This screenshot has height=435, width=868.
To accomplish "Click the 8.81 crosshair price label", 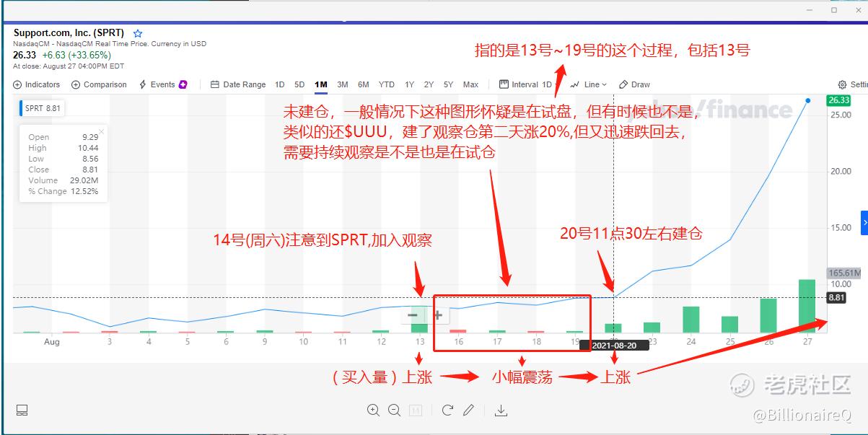I will 836,297.
